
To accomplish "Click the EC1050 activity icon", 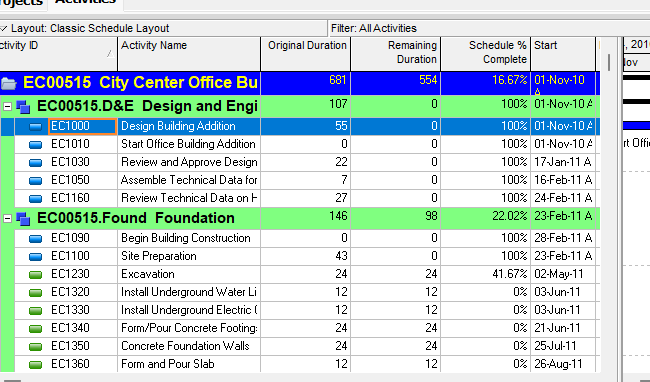I will point(36,181).
